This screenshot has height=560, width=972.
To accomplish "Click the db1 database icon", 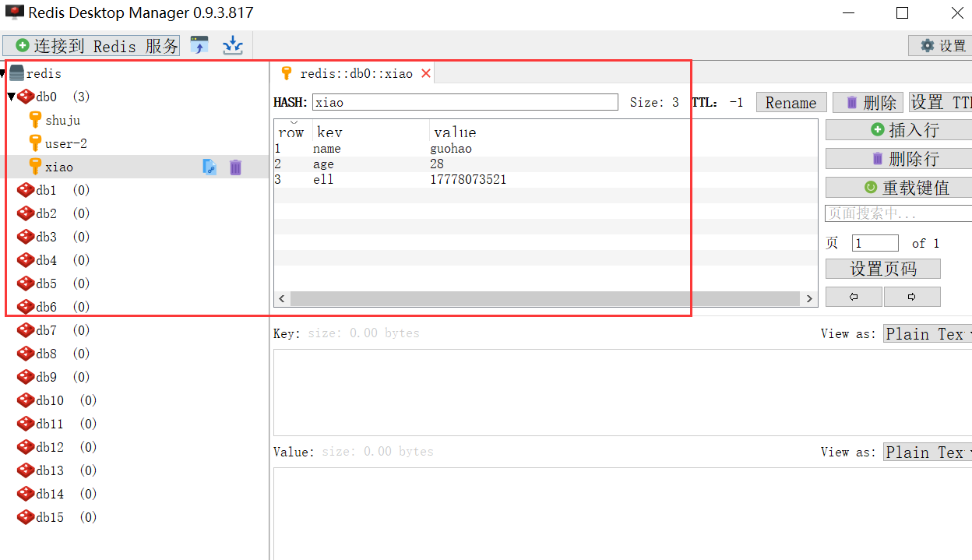I will click(x=26, y=190).
